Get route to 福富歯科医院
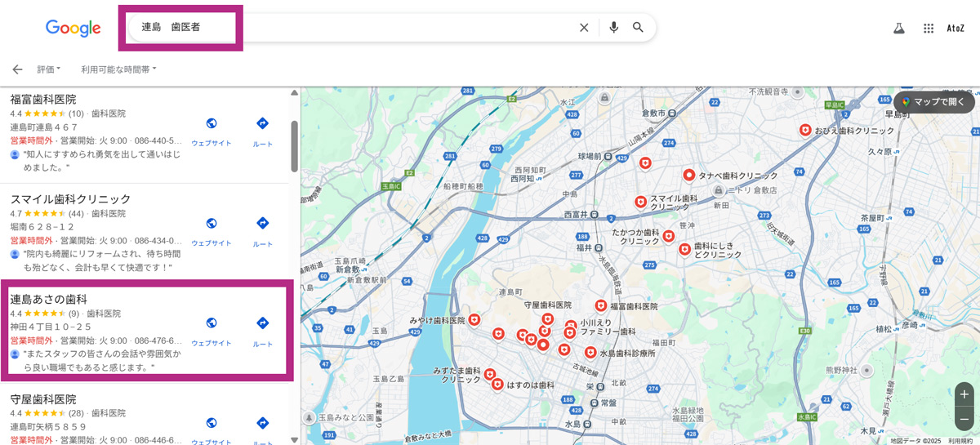The height and width of the screenshot is (445, 980). 263,131
